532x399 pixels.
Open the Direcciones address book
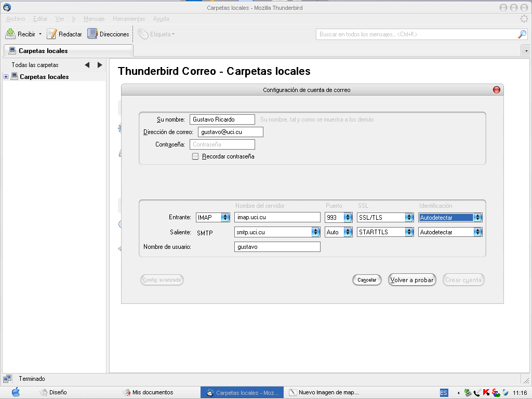[x=108, y=34]
